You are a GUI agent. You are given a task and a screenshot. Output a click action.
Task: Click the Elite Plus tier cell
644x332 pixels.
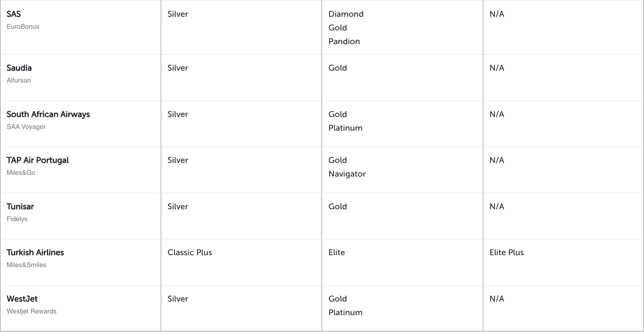click(506, 253)
